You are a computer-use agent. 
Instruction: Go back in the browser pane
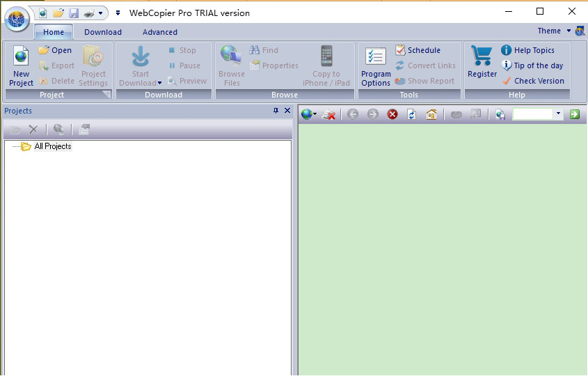353,114
